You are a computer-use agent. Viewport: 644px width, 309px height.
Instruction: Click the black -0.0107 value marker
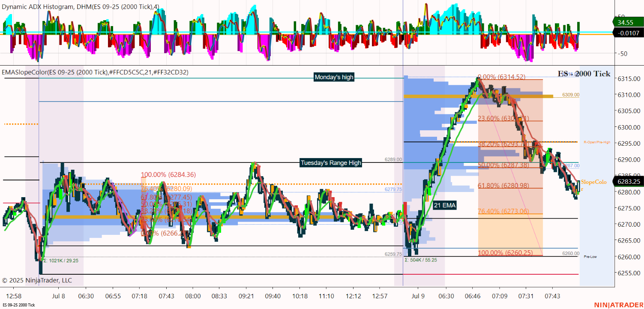[x=628, y=33]
